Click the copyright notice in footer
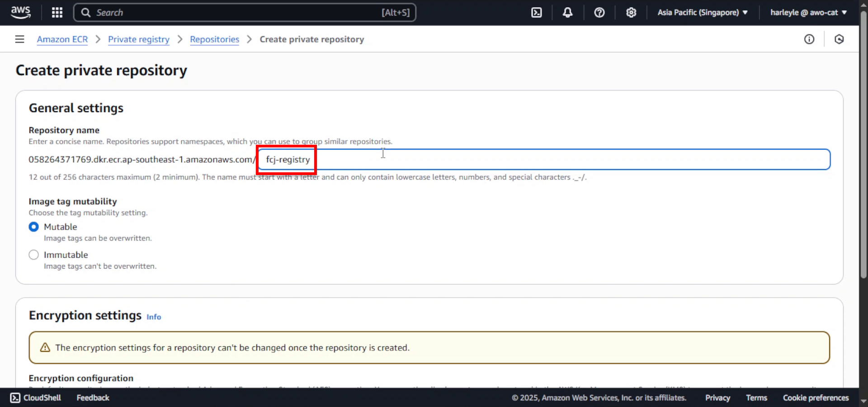 (599, 398)
